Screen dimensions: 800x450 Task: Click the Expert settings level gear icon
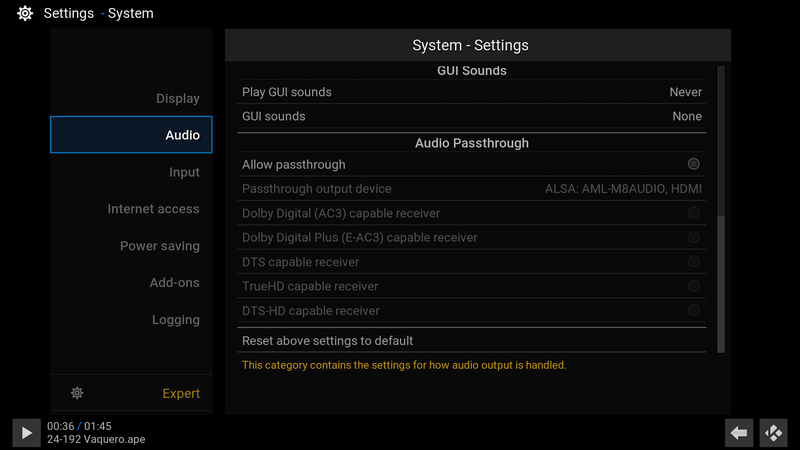click(77, 393)
